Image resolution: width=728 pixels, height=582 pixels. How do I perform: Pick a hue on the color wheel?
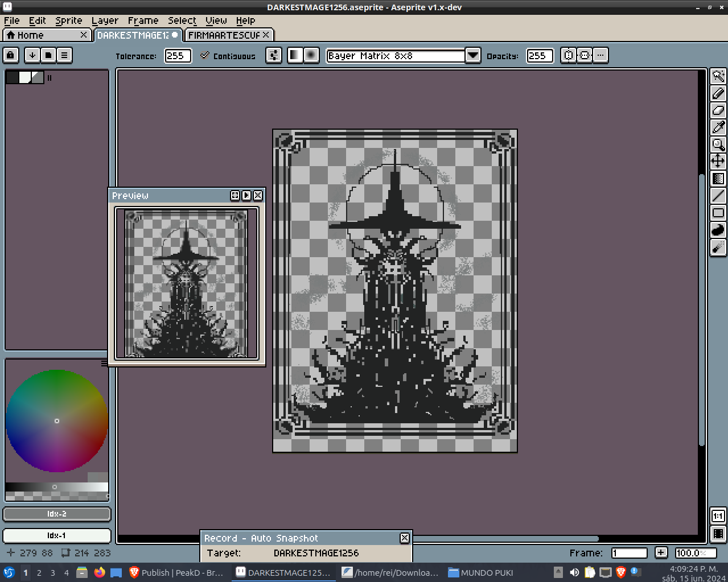[57, 421]
